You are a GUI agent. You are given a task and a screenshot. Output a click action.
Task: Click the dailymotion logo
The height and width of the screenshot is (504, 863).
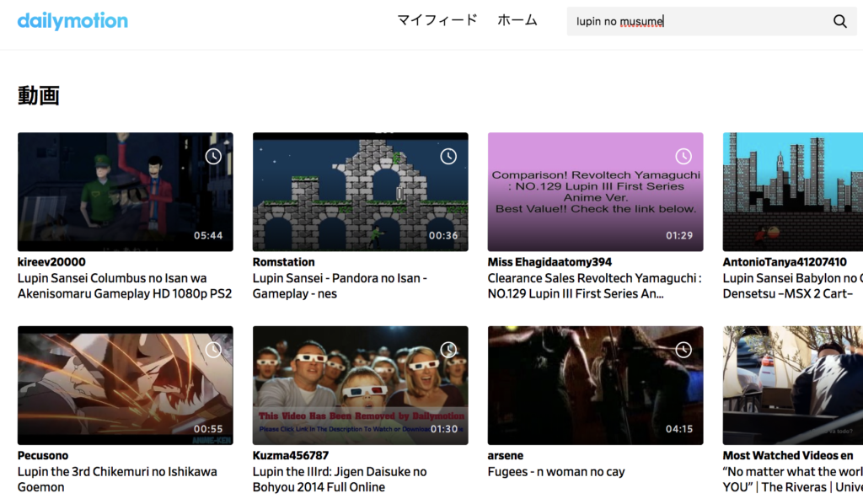pyautogui.click(x=72, y=21)
